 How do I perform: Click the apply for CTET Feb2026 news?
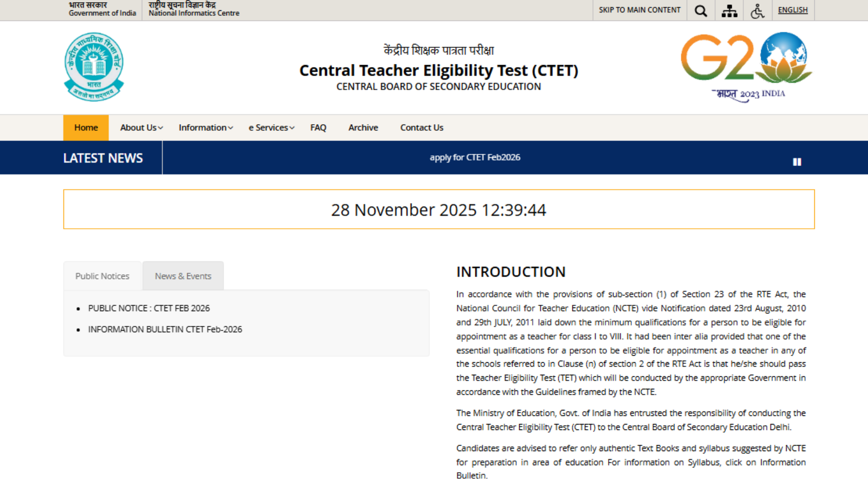pos(475,157)
